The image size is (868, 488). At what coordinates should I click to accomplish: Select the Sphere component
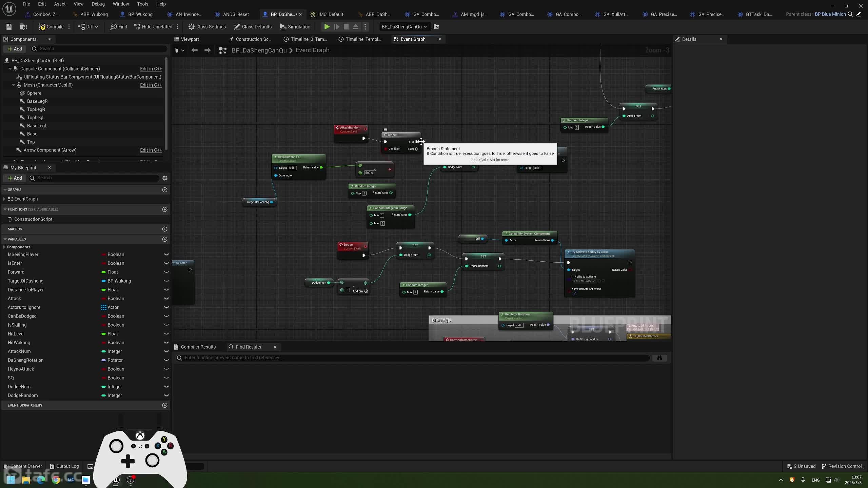(34, 93)
